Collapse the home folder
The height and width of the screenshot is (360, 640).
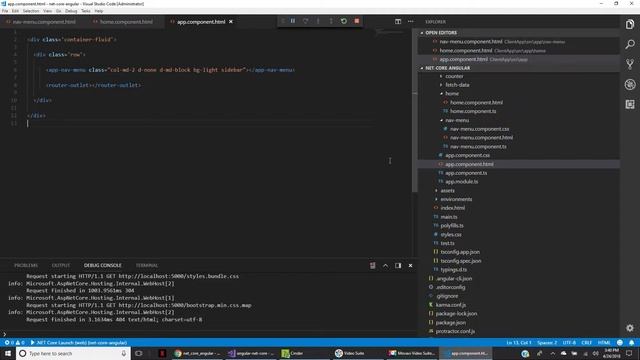point(452,94)
